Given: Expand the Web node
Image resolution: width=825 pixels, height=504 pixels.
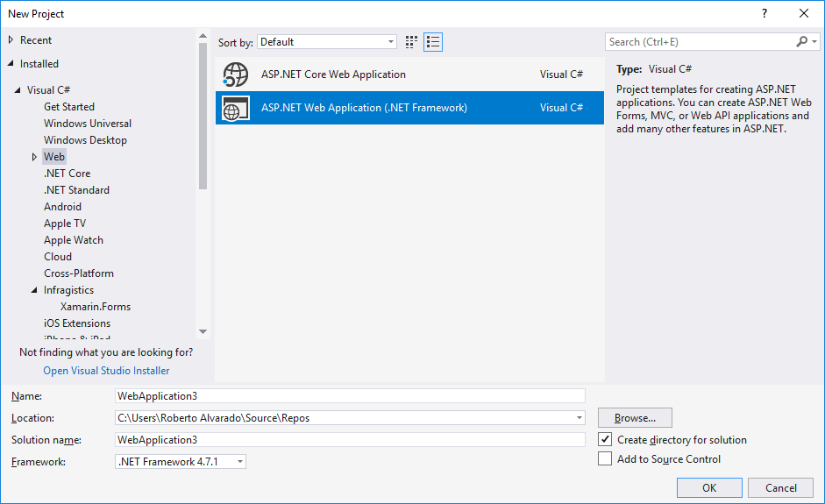Looking at the screenshot, I should tap(34, 157).
